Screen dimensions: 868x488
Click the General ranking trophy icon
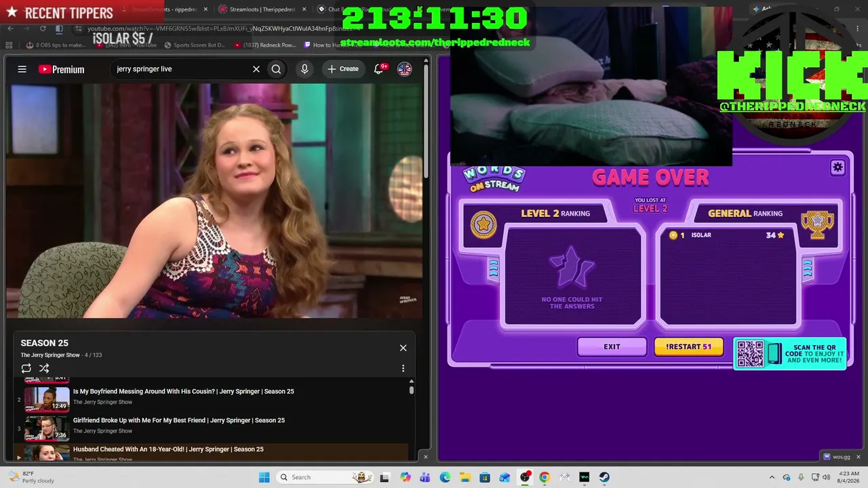click(817, 224)
